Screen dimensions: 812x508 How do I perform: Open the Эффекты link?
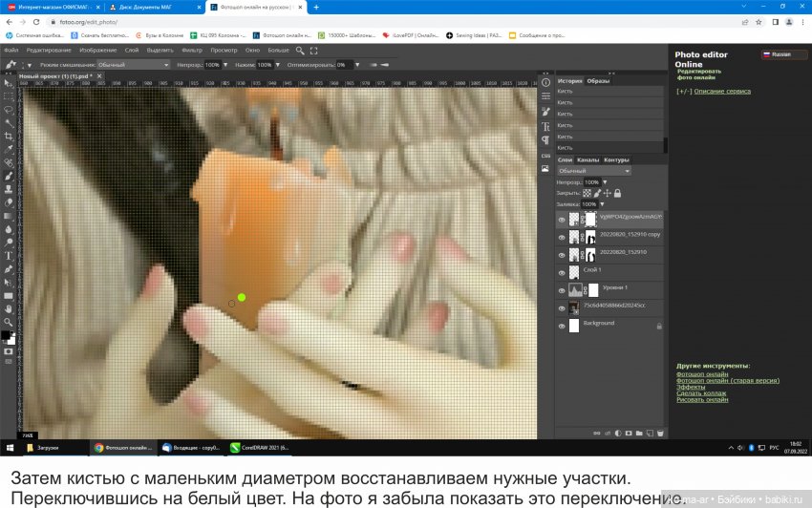[x=691, y=387]
